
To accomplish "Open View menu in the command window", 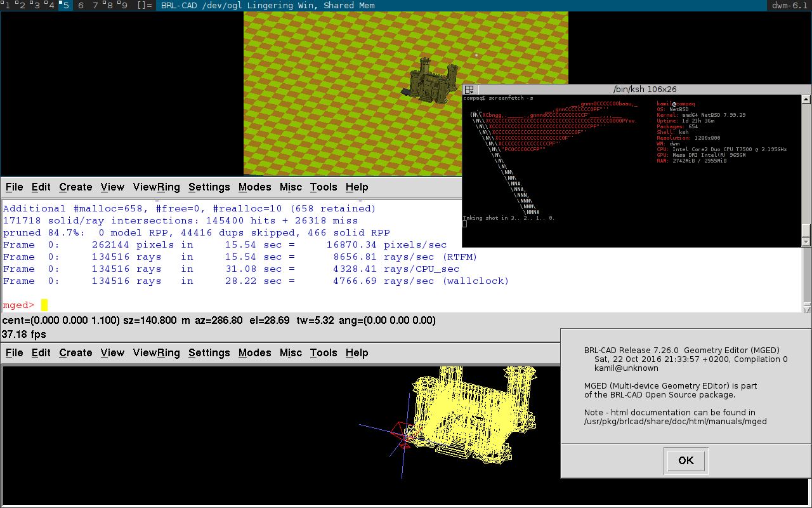I will point(112,187).
